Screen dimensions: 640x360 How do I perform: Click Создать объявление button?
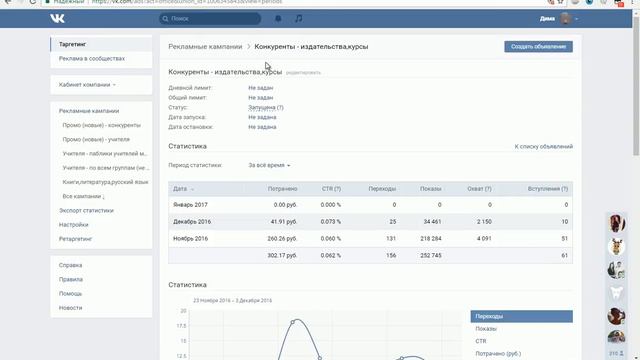tap(538, 47)
